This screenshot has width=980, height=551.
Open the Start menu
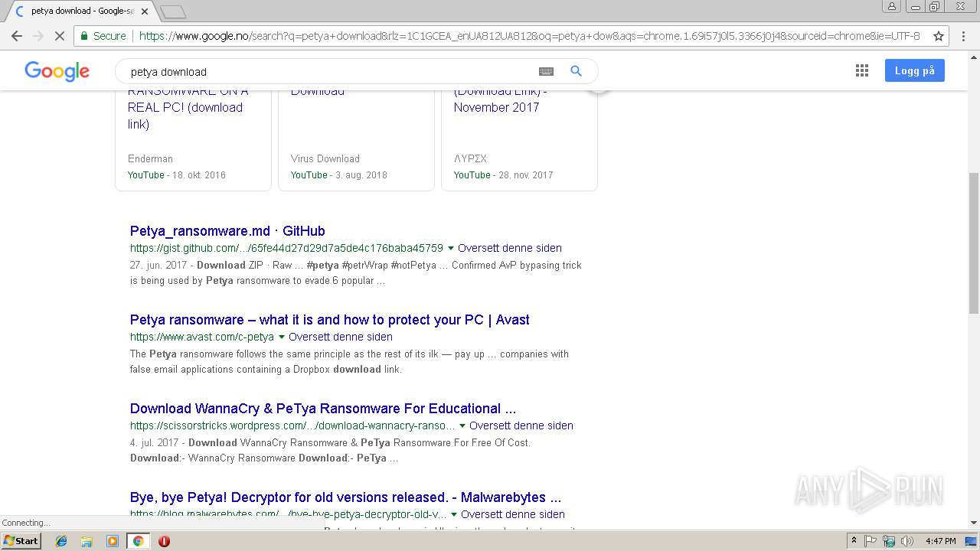point(21,541)
